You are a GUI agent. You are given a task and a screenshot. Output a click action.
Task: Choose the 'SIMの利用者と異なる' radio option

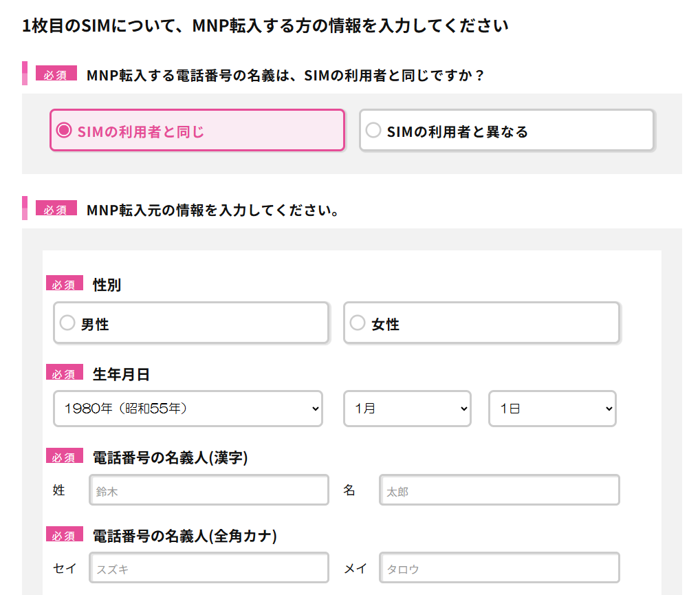point(506,130)
